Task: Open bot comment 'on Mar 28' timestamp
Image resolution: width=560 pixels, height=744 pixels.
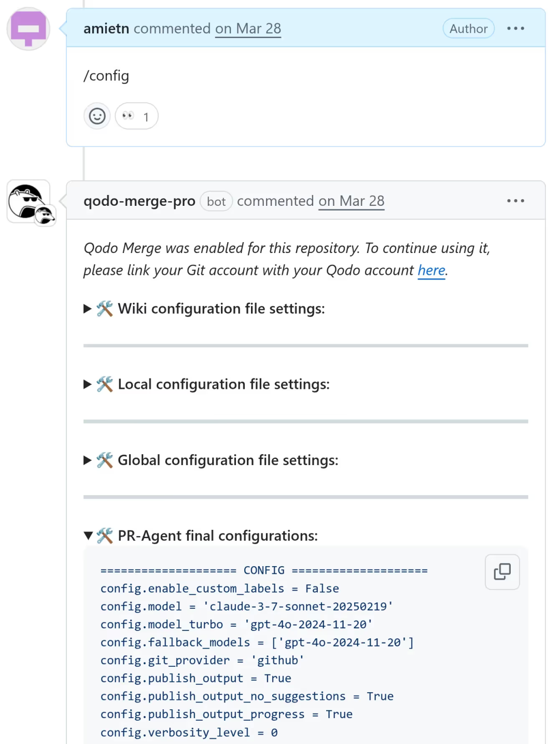Action: (x=352, y=201)
